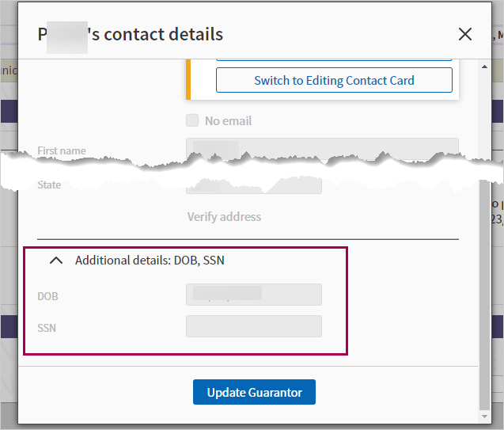Click the No email label text
Screen dimensions: 504x430
[x=228, y=121]
